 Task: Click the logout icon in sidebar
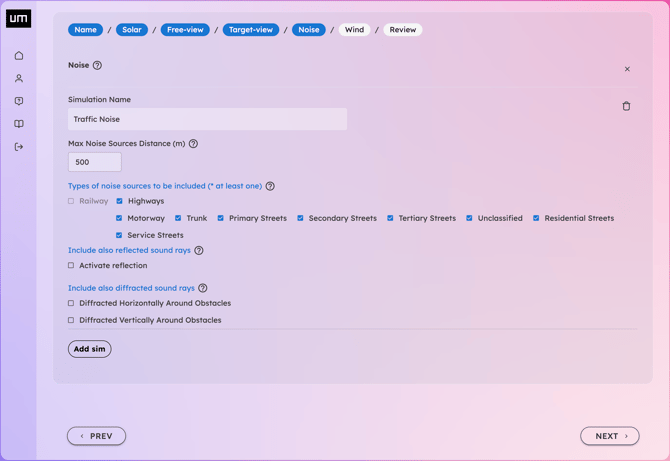pos(19,147)
